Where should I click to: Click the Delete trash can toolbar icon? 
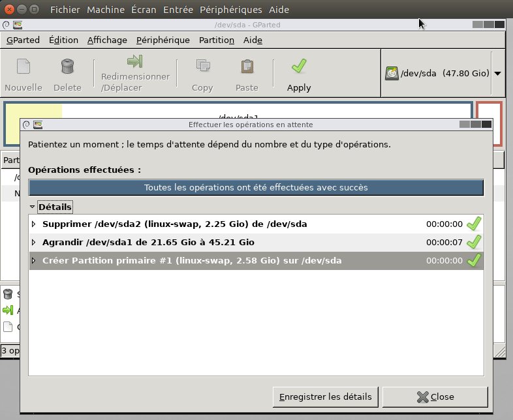(x=67, y=67)
